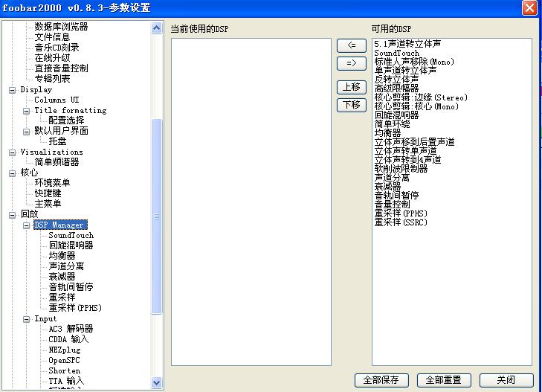Select 在线升级 in the tree
Image resolution: width=542 pixels, height=392 pixels.
pos(52,58)
